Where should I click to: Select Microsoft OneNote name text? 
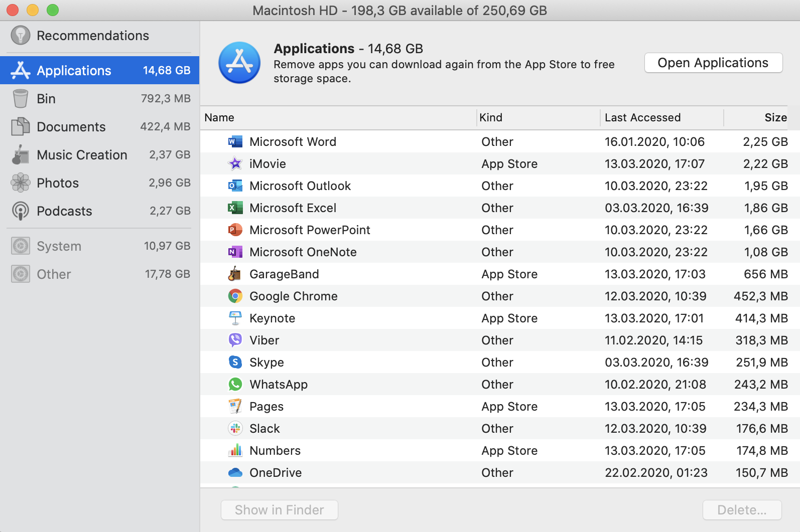point(303,252)
